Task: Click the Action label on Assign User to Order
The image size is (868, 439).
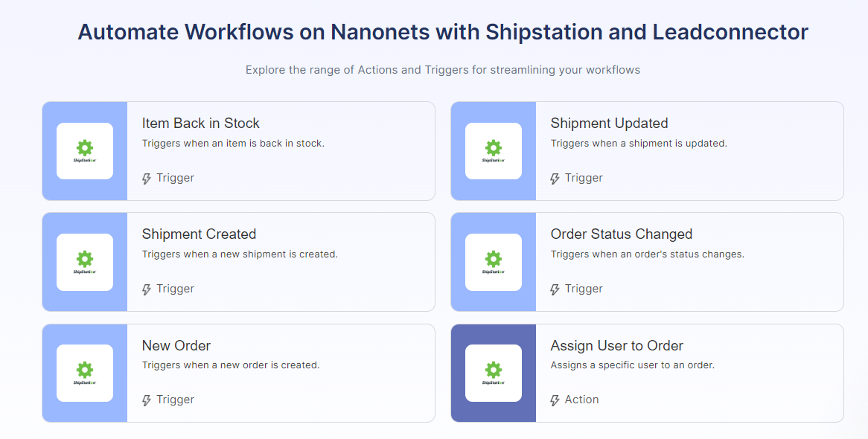Action: point(584,400)
